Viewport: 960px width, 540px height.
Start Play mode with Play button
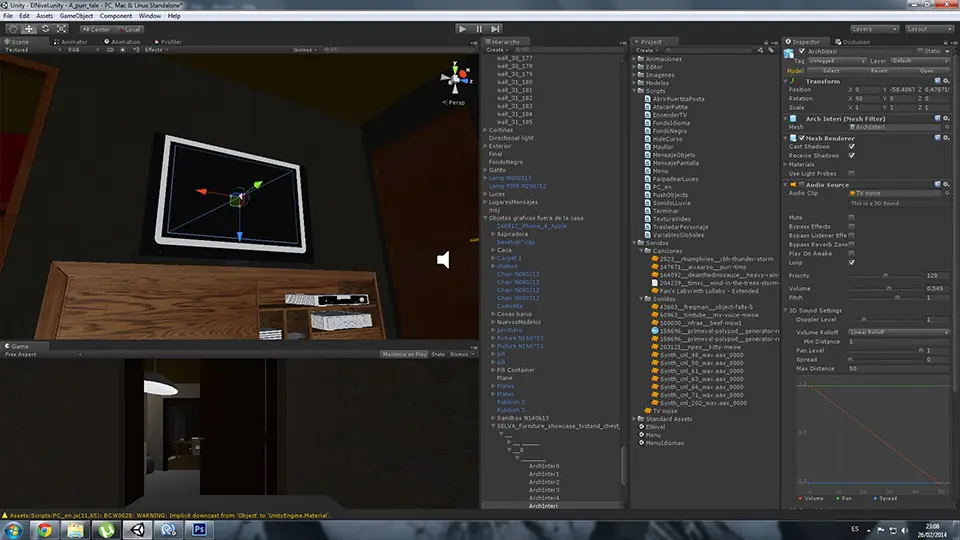pos(463,29)
